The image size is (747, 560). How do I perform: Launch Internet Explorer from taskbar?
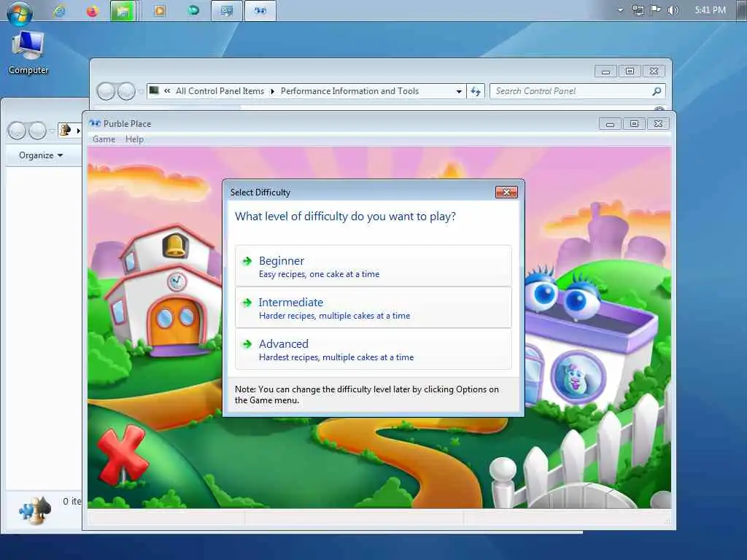(60, 10)
